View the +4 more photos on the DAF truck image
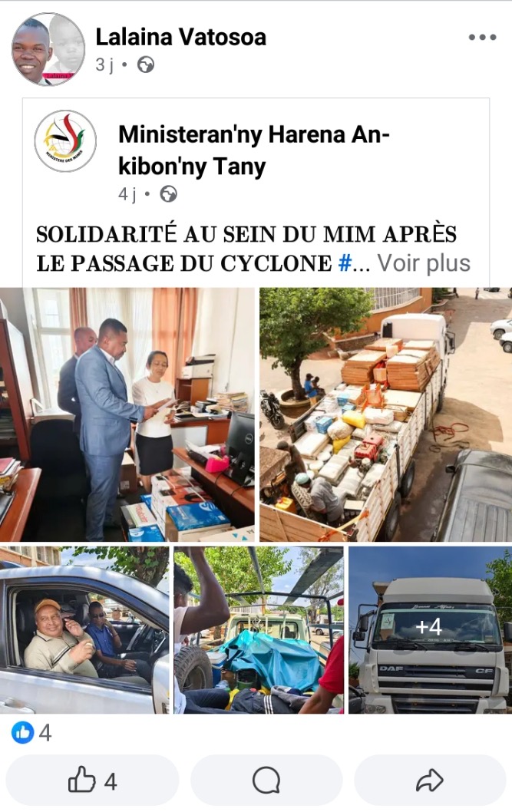This screenshot has width=512, height=812. click(430, 629)
